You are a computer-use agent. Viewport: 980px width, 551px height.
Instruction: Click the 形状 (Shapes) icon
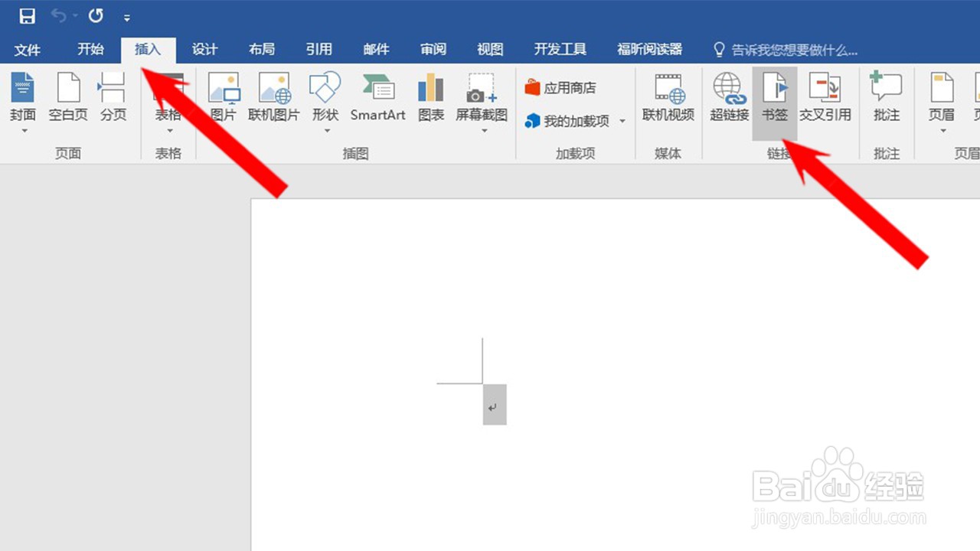coord(325,88)
